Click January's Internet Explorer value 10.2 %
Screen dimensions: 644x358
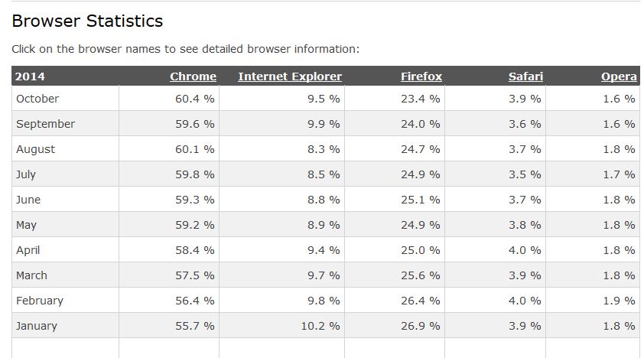click(320, 326)
